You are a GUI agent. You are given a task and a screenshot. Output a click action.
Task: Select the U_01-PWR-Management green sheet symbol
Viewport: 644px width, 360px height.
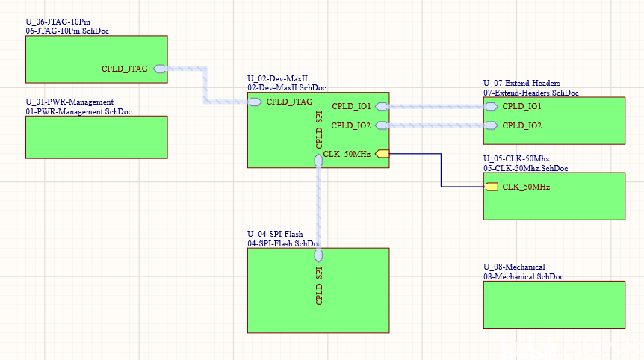tap(96, 137)
